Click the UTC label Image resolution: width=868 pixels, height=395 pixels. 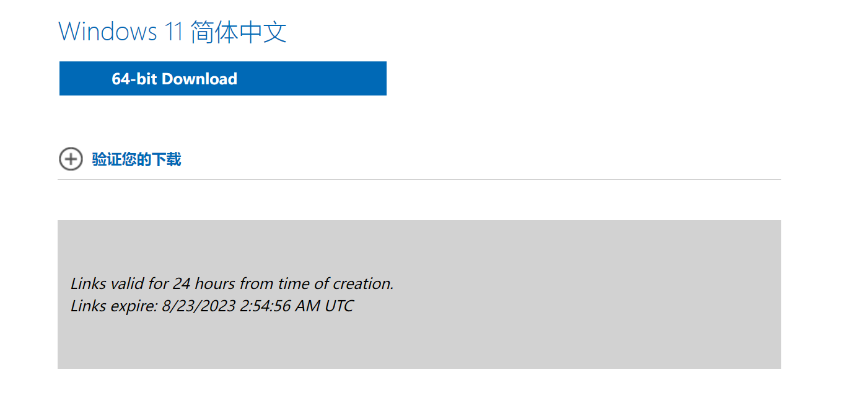[x=339, y=306]
